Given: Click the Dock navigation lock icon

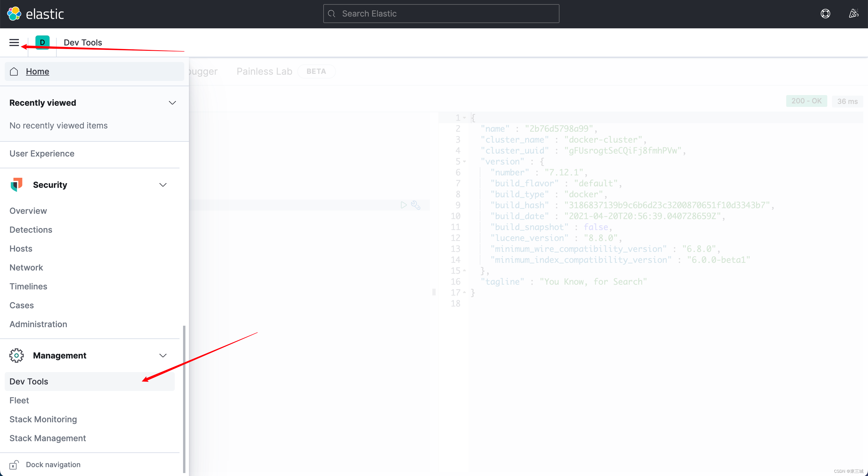Looking at the screenshot, I should click(14, 464).
